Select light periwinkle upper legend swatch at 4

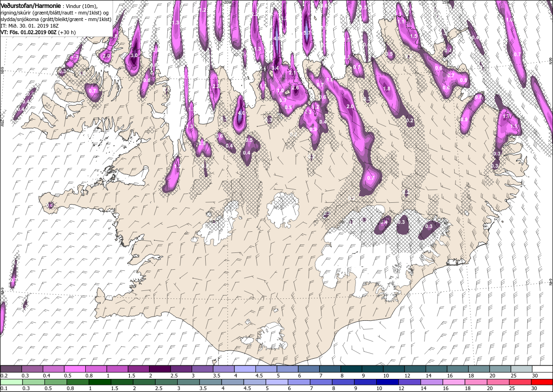click(245, 369)
